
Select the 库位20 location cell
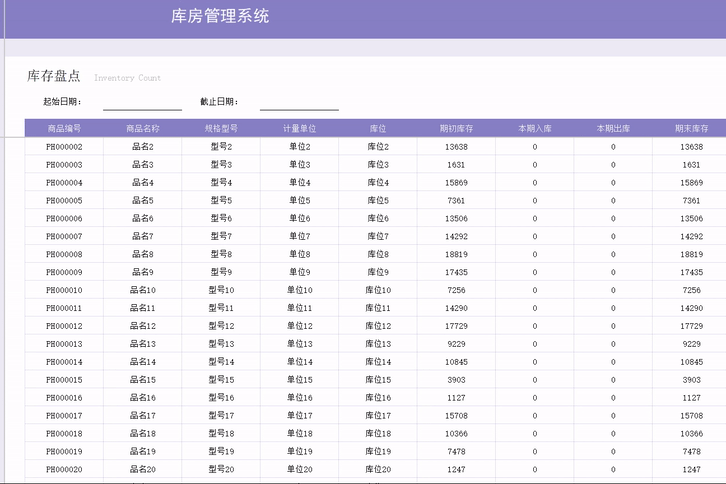(377, 469)
